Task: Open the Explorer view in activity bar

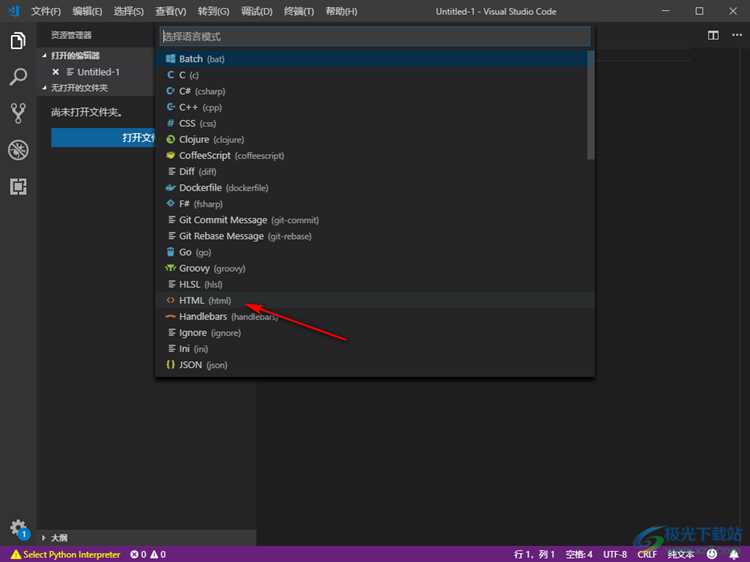Action: pyautogui.click(x=18, y=41)
